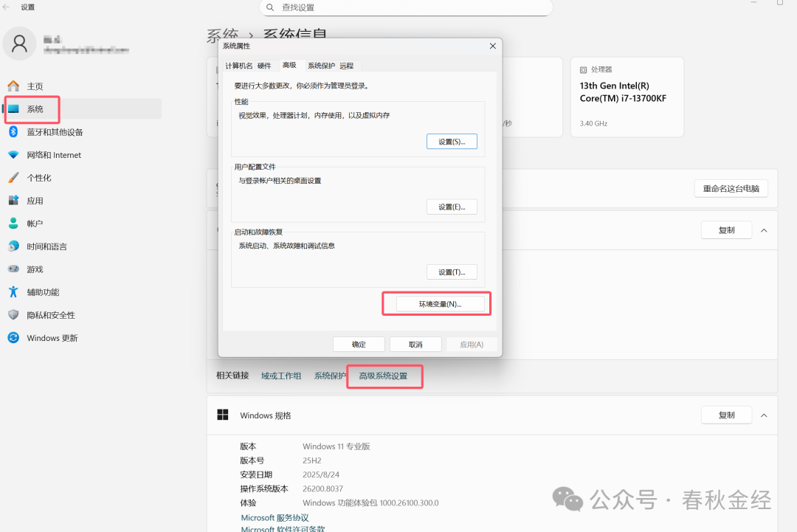797x532 pixels.
Task: Click the 高级系统设置 link
Action: coord(383,376)
